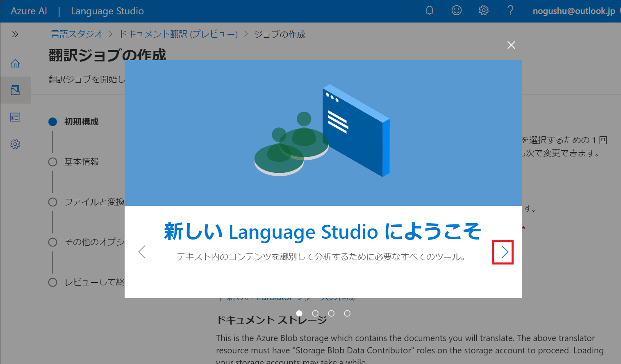Select the その他のオプション wizard step

pos(86,242)
